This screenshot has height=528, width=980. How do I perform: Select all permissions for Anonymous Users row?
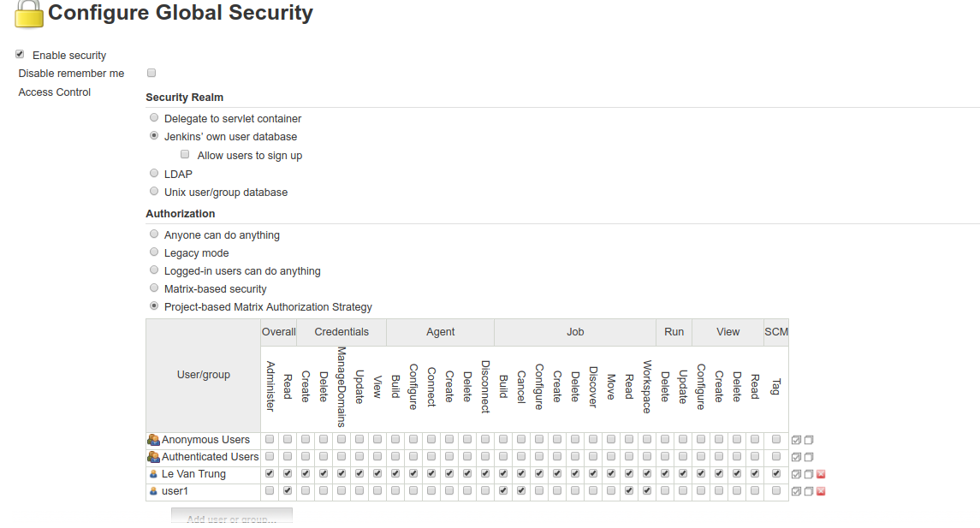(796, 440)
